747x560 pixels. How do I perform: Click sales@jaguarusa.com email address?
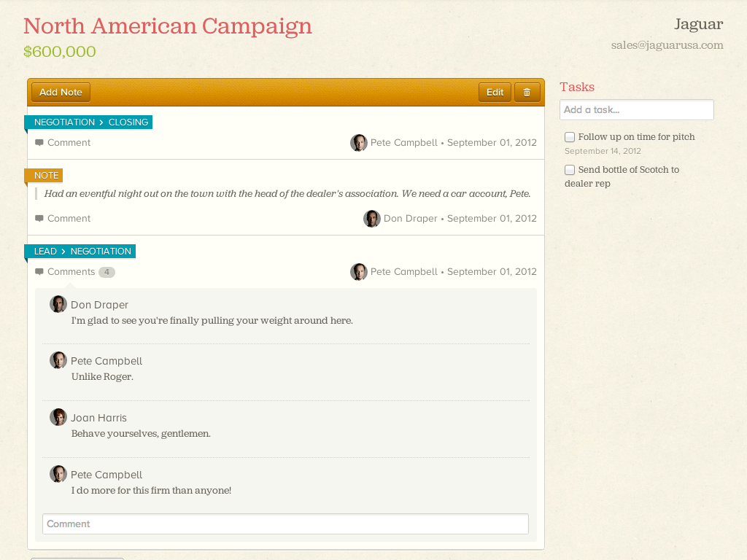click(667, 45)
